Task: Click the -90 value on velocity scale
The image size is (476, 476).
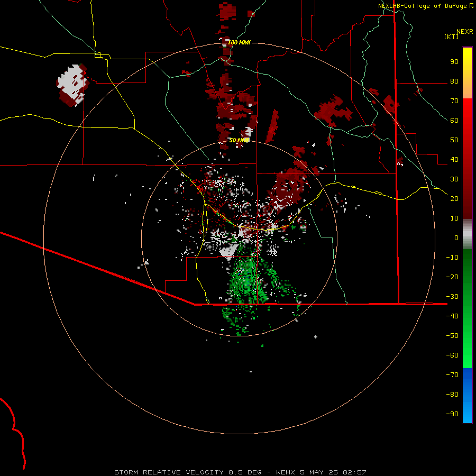Action: point(452,414)
